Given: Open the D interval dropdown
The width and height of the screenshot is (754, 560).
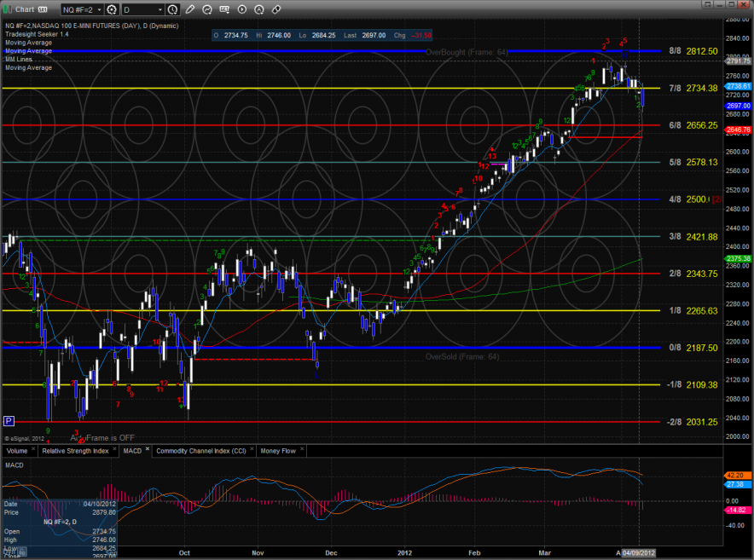Looking at the screenshot, I should 159,9.
